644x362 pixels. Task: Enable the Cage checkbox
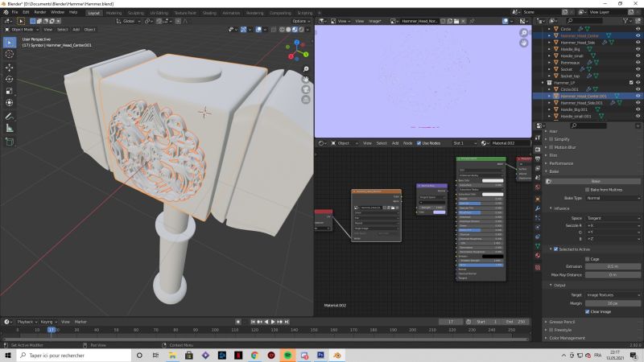pos(588,259)
